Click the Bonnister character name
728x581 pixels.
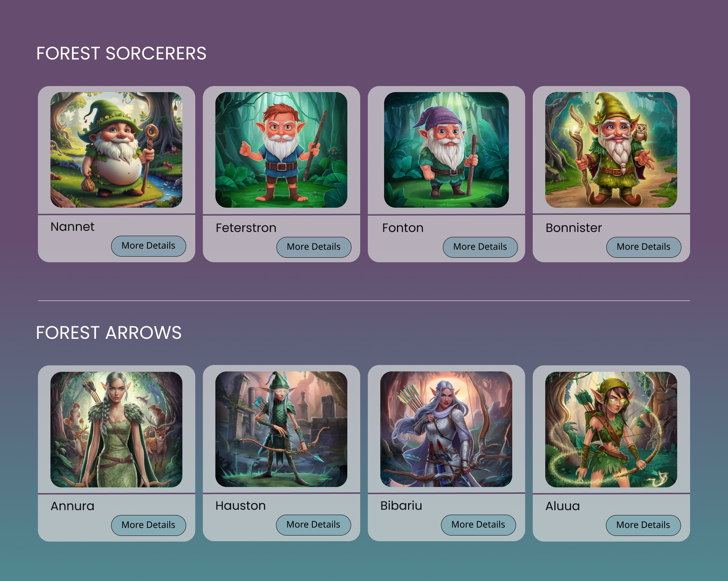[574, 228]
